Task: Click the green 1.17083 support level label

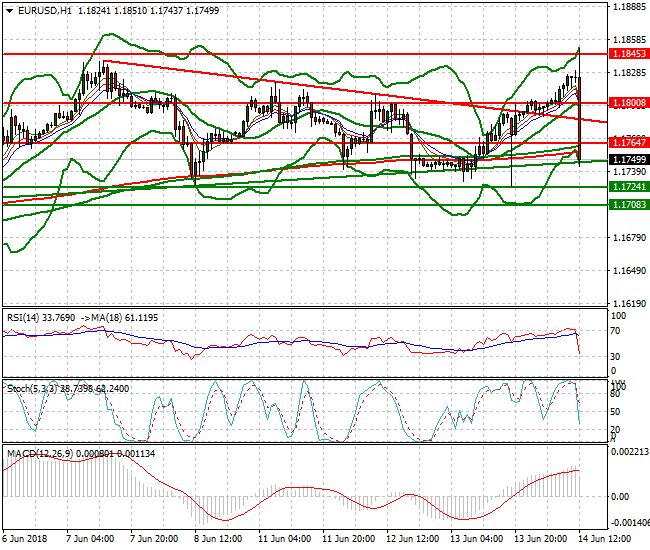Action: pyautogui.click(x=629, y=204)
